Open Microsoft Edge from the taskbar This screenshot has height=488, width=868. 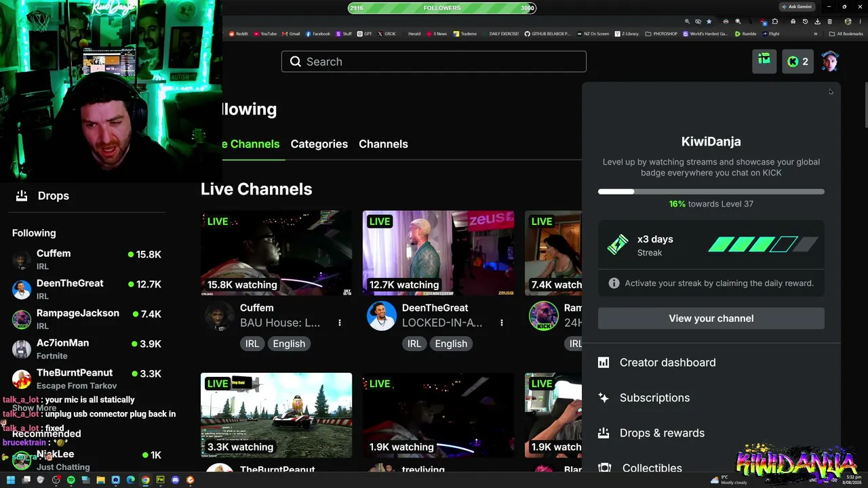[x=130, y=480]
